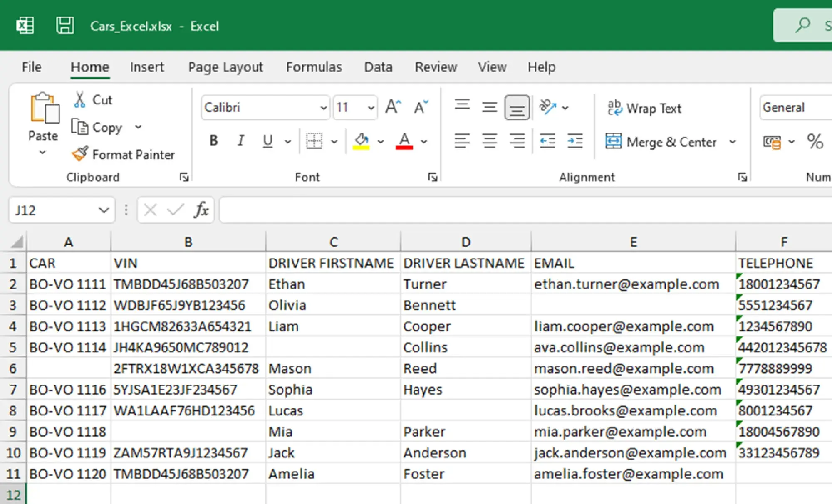Screen dimensions: 832x504
Task: Click the search magnifier in title bar
Action: tap(802, 25)
